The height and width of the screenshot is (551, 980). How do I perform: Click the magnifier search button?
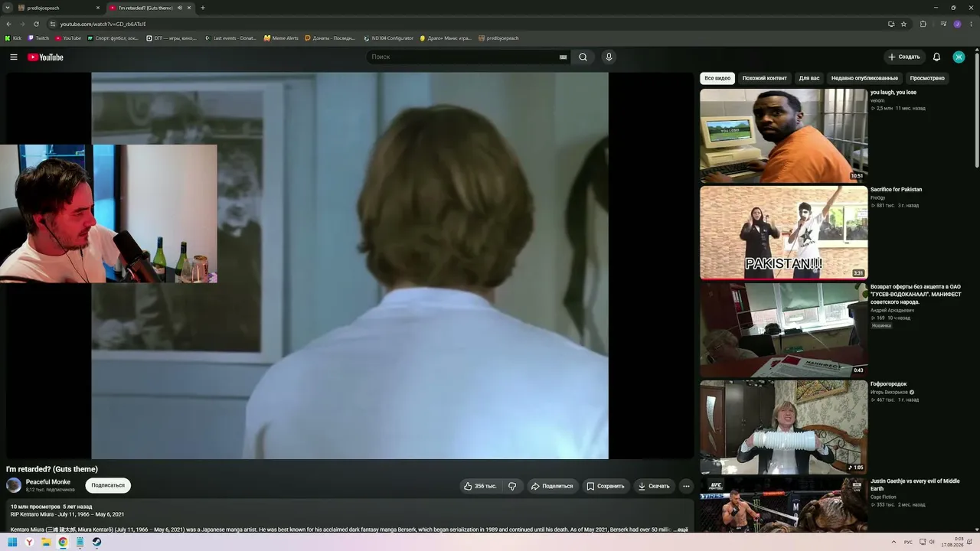coord(583,57)
